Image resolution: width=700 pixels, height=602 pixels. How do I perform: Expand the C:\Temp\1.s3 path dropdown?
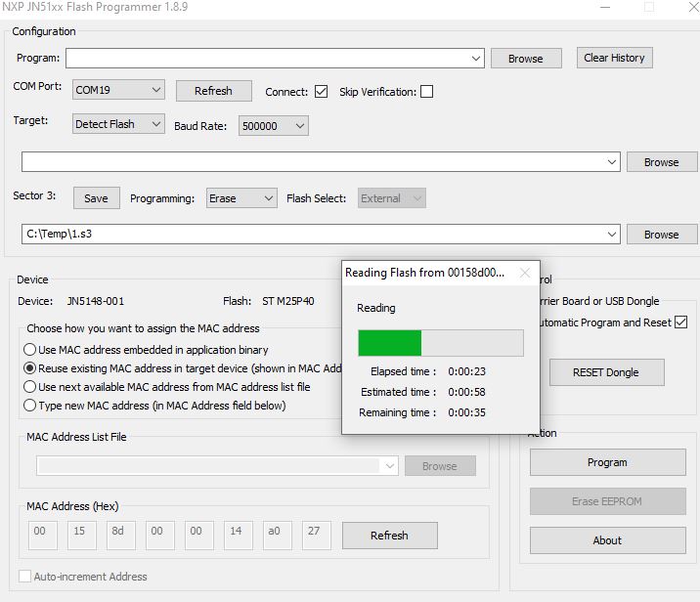[x=612, y=235]
